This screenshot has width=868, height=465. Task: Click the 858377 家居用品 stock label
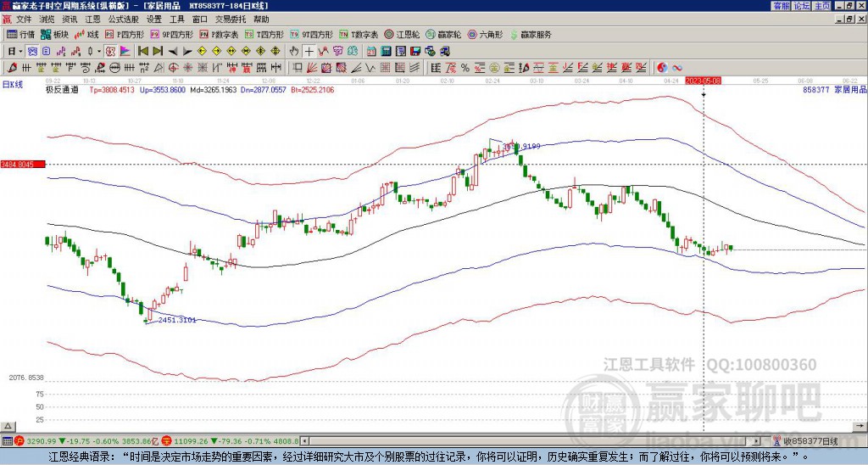coord(833,89)
